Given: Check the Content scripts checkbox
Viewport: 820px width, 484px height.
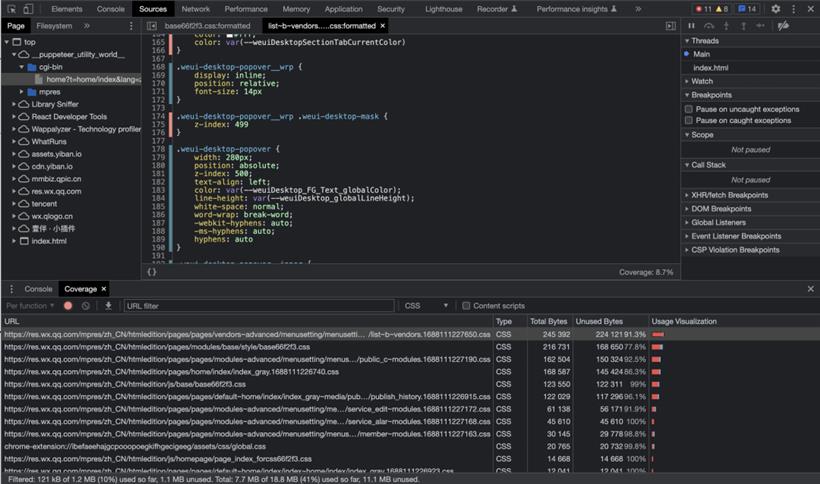Looking at the screenshot, I should tap(466, 306).
